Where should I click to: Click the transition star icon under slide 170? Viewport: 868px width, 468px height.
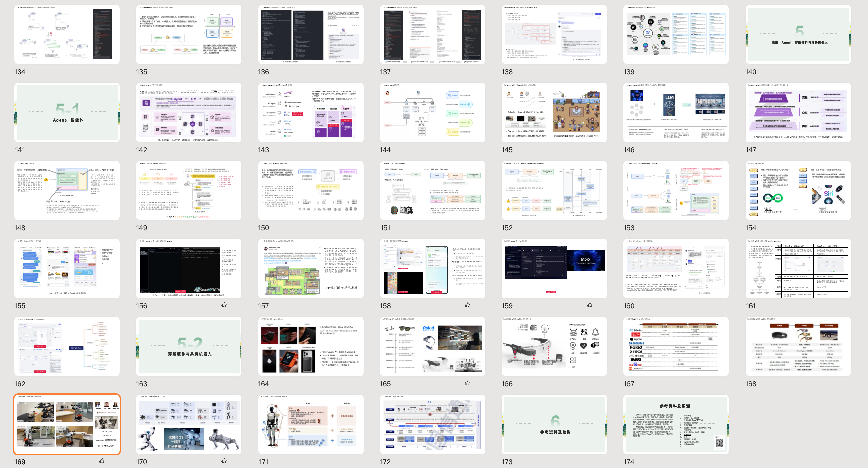click(x=224, y=460)
